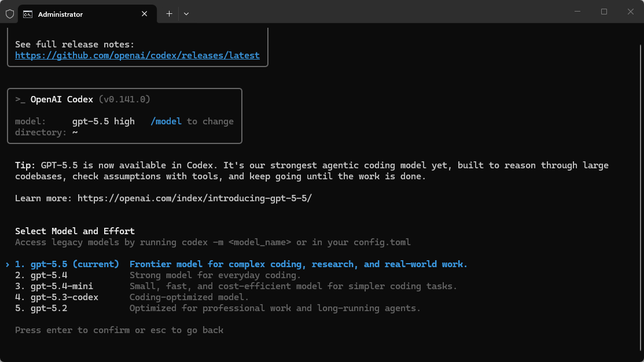Click the 'See full release notes:' text
Viewport: 644px width, 362px height.
pyautogui.click(x=75, y=45)
